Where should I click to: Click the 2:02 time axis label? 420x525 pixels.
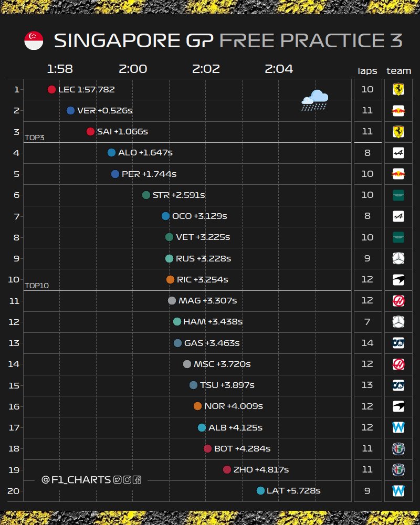(206, 69)
